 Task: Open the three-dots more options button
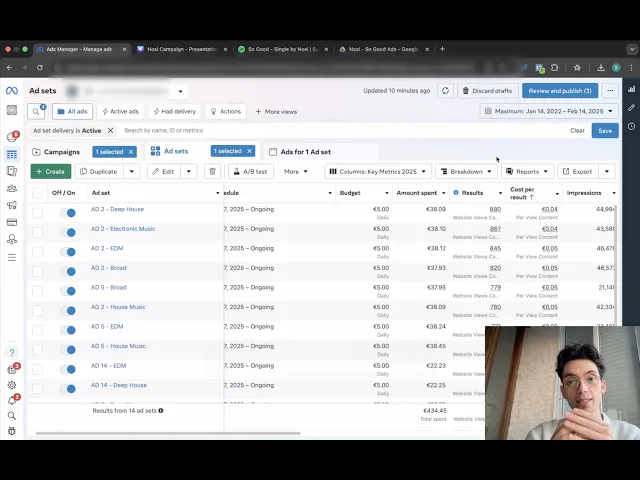click(610, 91)
